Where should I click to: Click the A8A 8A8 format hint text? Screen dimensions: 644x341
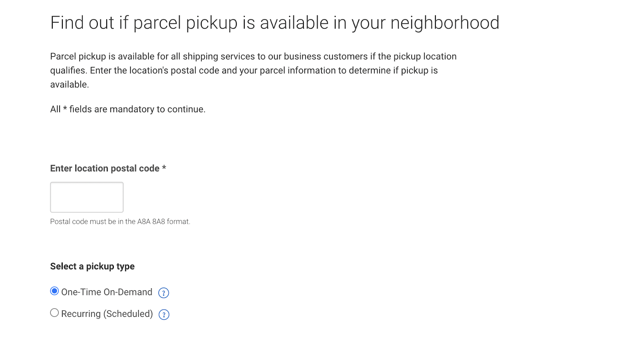[120, 222]
